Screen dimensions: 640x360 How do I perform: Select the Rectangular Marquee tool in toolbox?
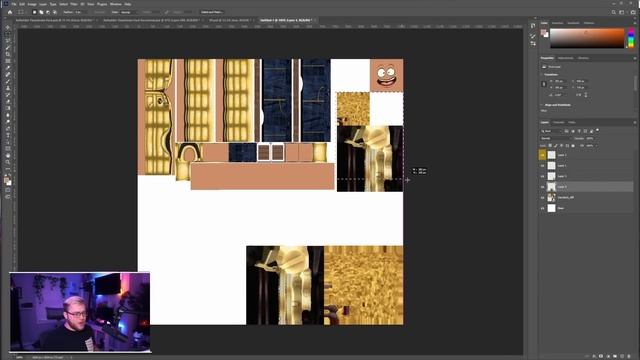click(x=8, y=34)
